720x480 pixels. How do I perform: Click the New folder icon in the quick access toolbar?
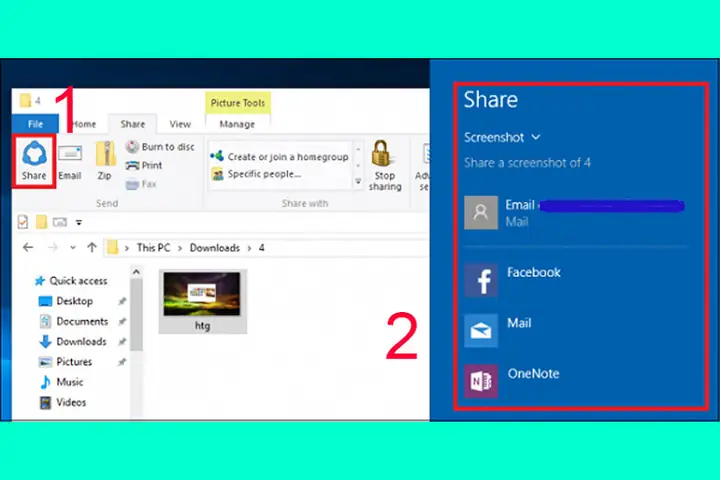[x=41, y=222]
